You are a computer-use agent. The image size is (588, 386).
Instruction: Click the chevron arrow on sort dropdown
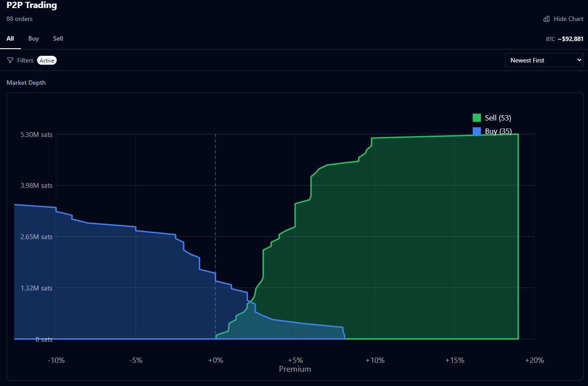(x=579, y=60)
